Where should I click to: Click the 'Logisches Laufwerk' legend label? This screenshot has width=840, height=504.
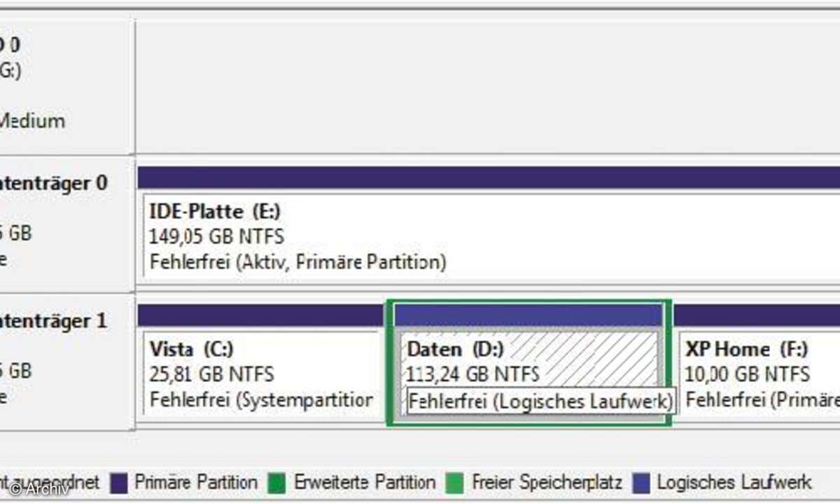click(734, 483)
